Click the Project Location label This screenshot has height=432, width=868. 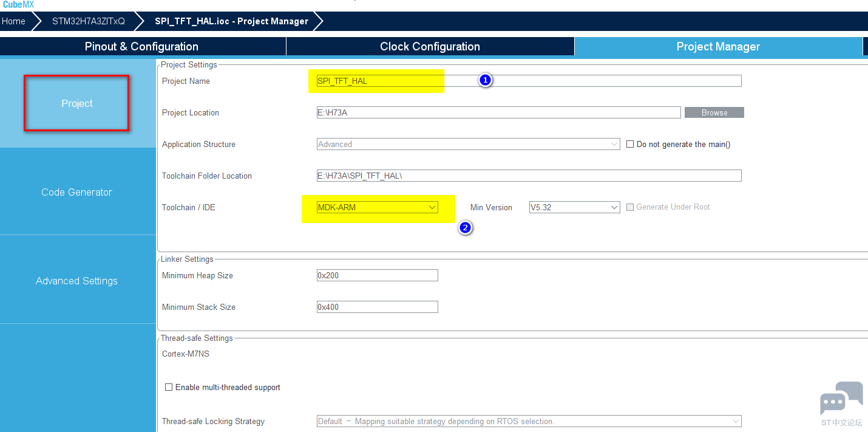191,112
